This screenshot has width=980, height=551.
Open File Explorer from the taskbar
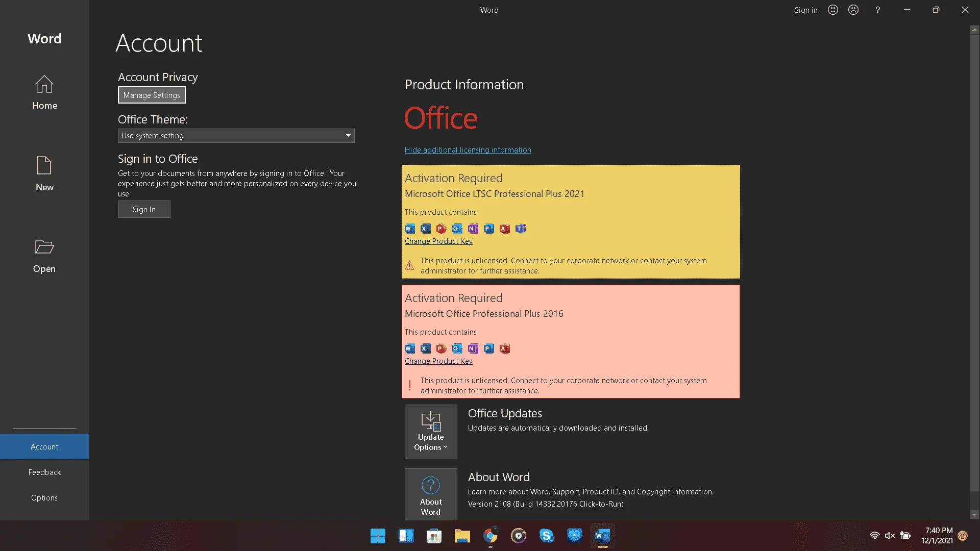[462, 536]
